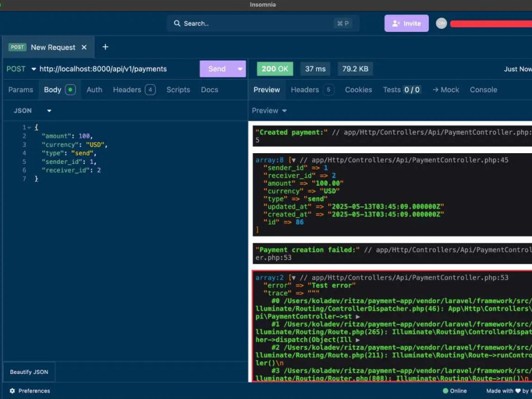Switch to the Params tab
The height and width of the screenshot is (399, 532).
pyautogui.click(x=21, y=90)
